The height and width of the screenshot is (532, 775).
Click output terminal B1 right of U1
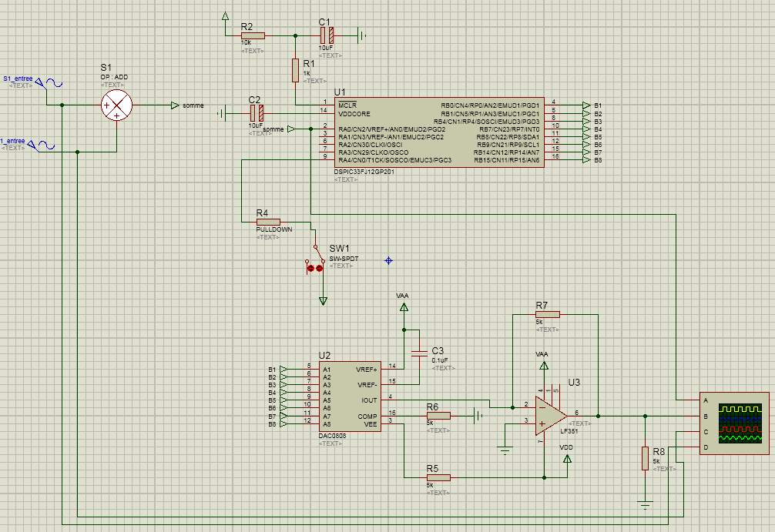pyautogui.click(x=586, y=105)
